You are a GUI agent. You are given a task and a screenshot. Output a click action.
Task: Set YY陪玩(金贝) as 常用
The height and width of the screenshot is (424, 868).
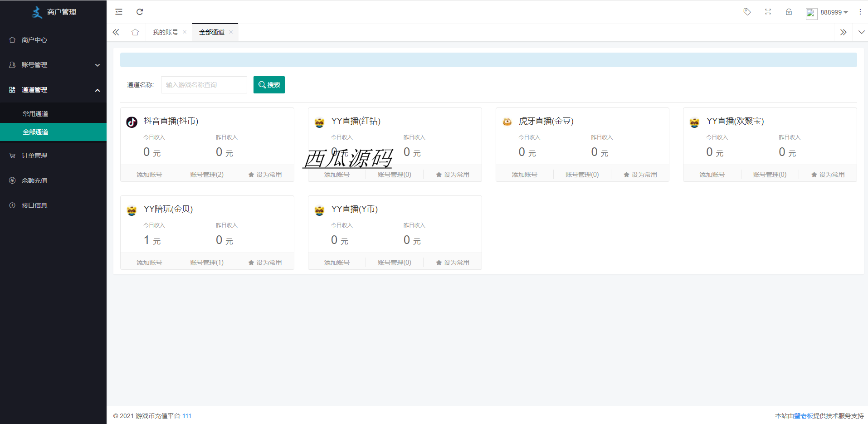265,263
